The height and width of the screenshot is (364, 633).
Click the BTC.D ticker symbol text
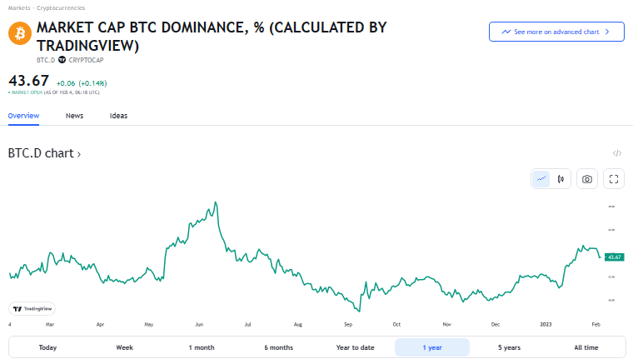point(46,60)
